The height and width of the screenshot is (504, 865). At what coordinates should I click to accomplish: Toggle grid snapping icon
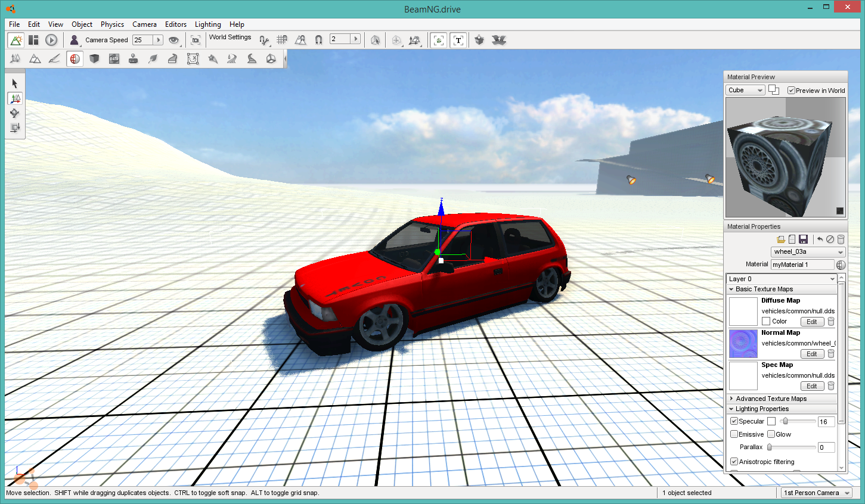pos(282,40)
